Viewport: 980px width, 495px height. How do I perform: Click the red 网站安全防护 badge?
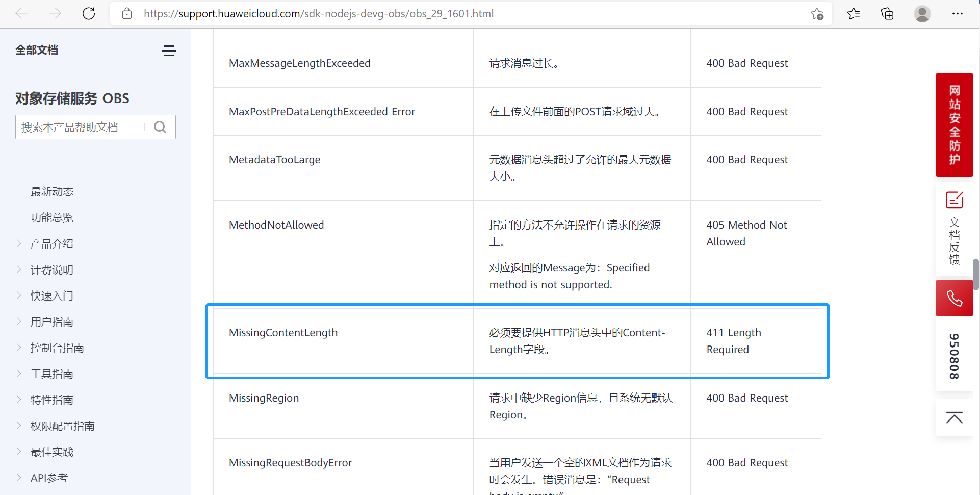pos(954,125)
